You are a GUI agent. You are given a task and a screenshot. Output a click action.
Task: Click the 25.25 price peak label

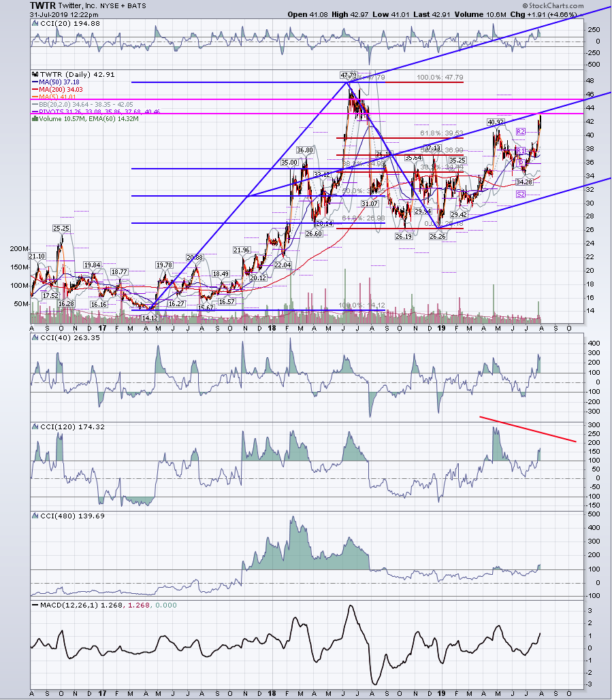click(x=61, y=229)
